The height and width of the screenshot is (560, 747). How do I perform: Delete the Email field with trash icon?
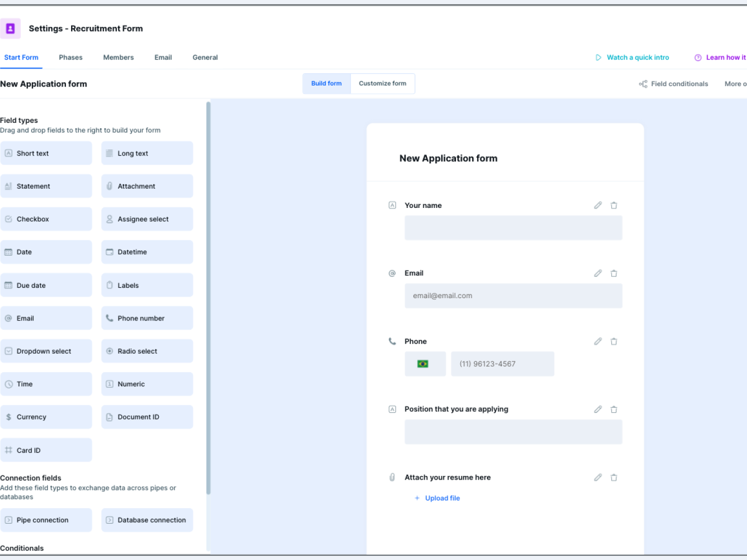click(614, 273)
